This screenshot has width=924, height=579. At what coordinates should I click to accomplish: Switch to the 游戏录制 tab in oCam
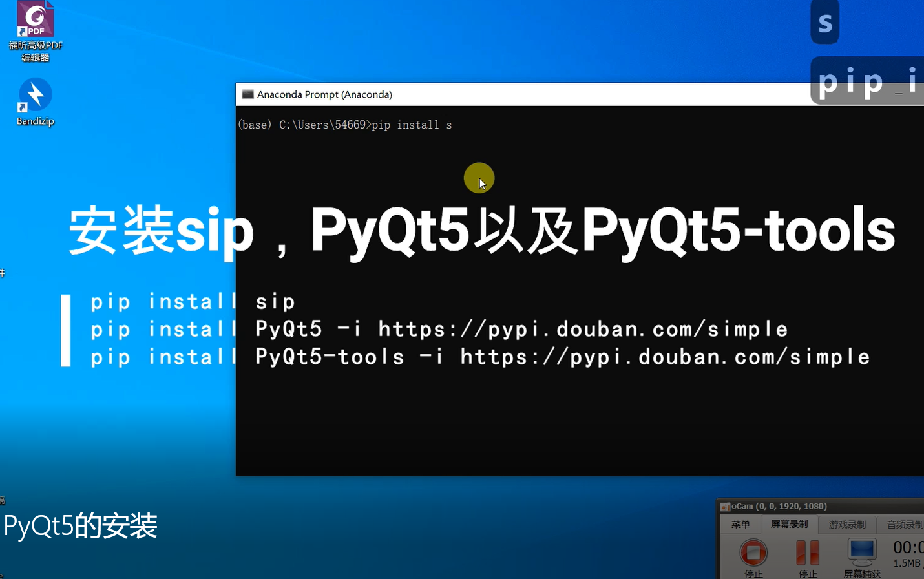[847, 525]
